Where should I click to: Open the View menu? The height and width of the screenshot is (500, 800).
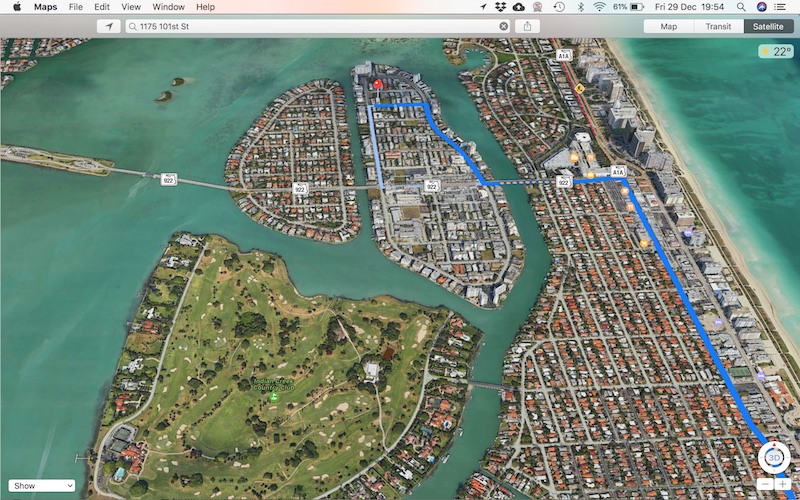tap(131, 7)
